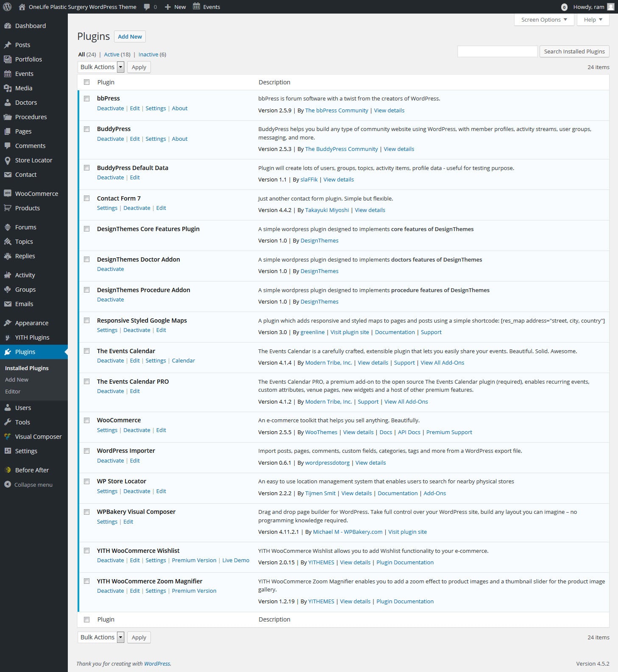The image size is (618, 672).
Task: Open Installed Plugins submenu item
Action: pos(27,368)
